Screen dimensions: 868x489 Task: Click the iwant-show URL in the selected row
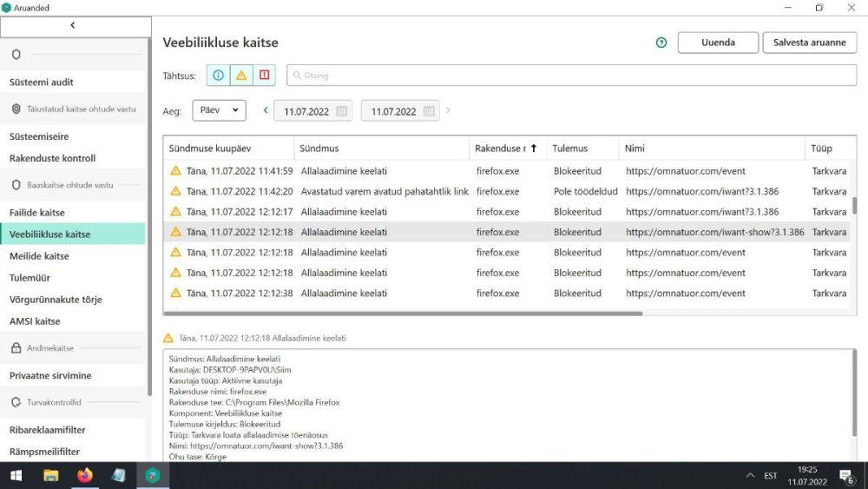click(x=714, y=232)
